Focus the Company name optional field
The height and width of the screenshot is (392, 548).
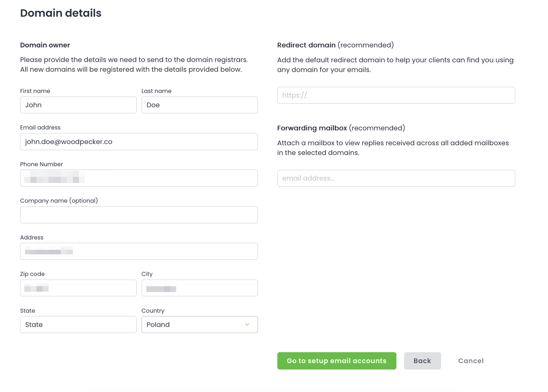point(139,215)
